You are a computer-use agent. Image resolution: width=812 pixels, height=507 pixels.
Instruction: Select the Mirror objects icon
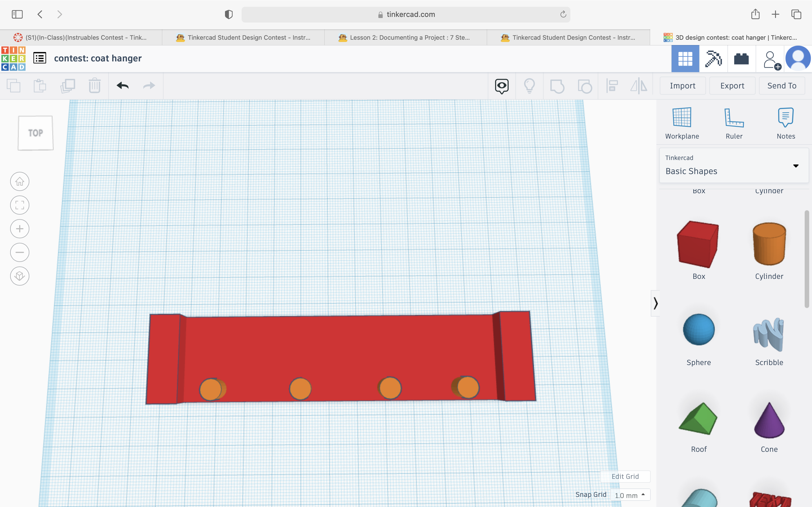coord(639,86)
